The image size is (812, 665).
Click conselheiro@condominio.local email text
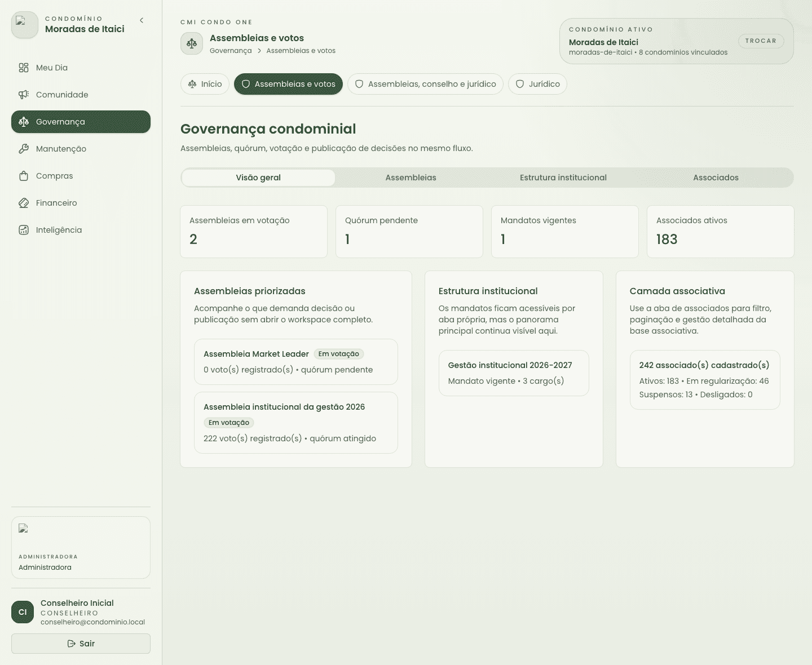pos(92,622)
